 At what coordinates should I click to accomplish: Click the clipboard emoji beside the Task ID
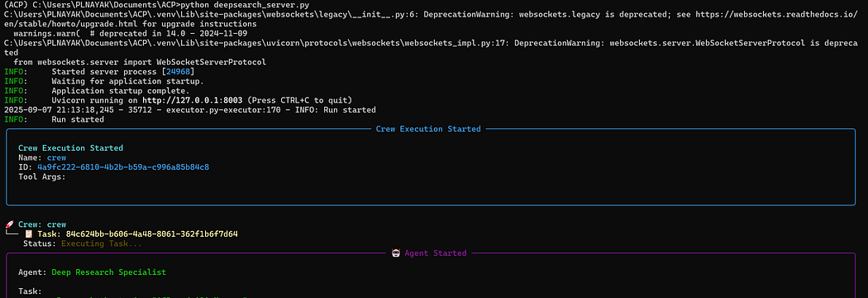[x=29, y=233]
